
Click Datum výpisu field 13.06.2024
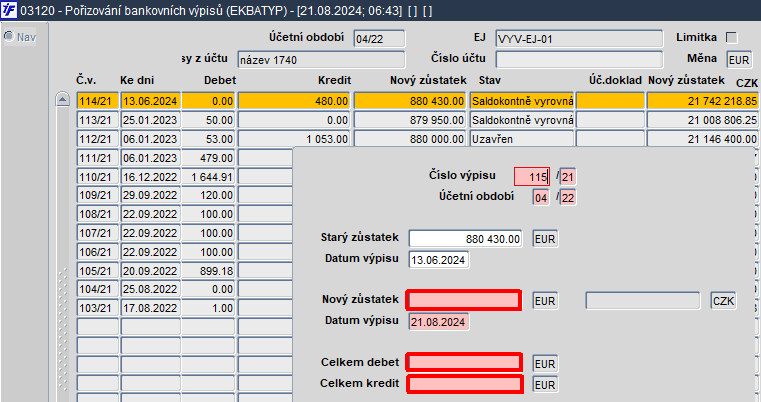coord(439,260)
